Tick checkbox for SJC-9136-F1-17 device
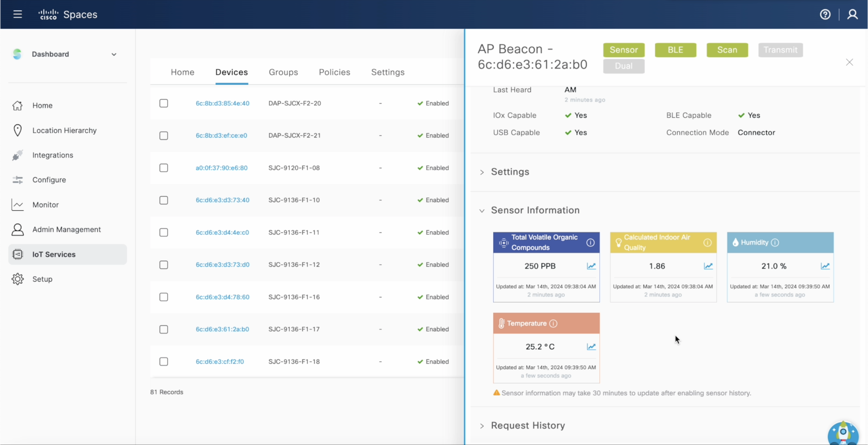 tap(164, 329)
